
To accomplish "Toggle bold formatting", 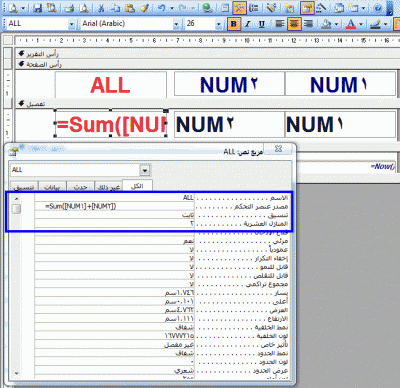I will pos(234,24).
